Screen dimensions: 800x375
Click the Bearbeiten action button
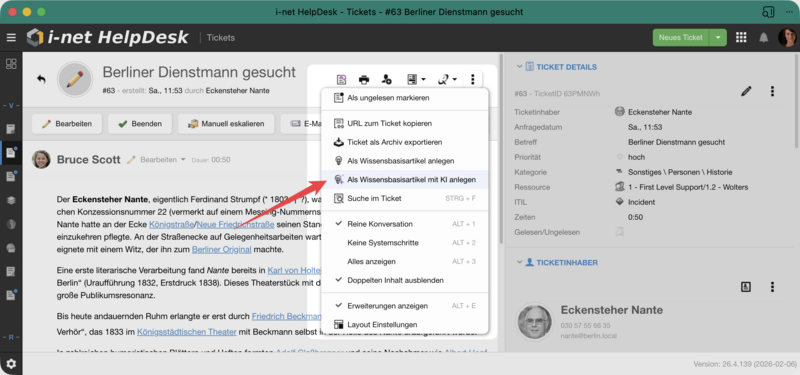(x=67, y=123)
